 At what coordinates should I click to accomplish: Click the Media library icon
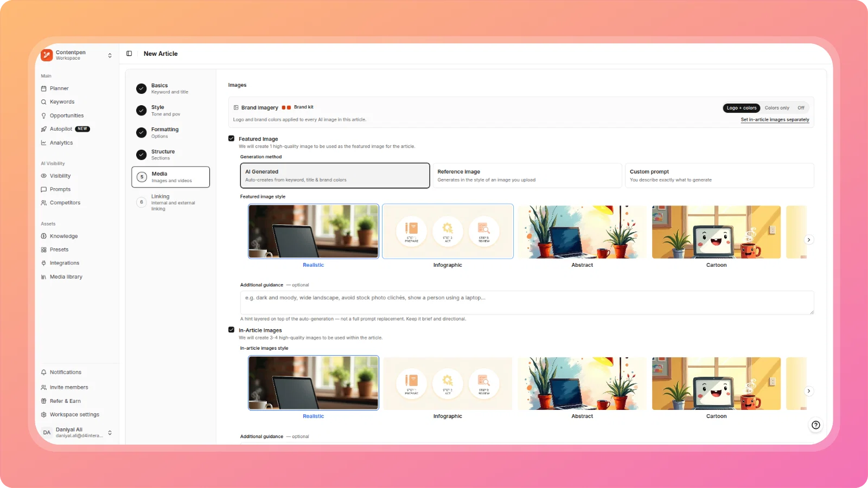click(x=44, y=277)
